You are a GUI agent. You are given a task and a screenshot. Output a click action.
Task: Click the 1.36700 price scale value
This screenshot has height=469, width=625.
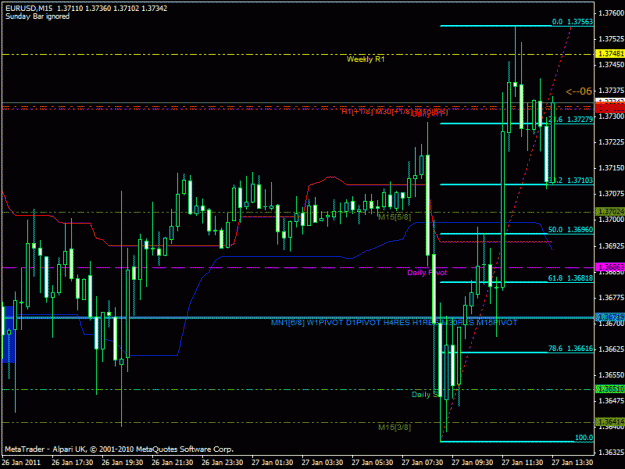click(x=611, y=324)
